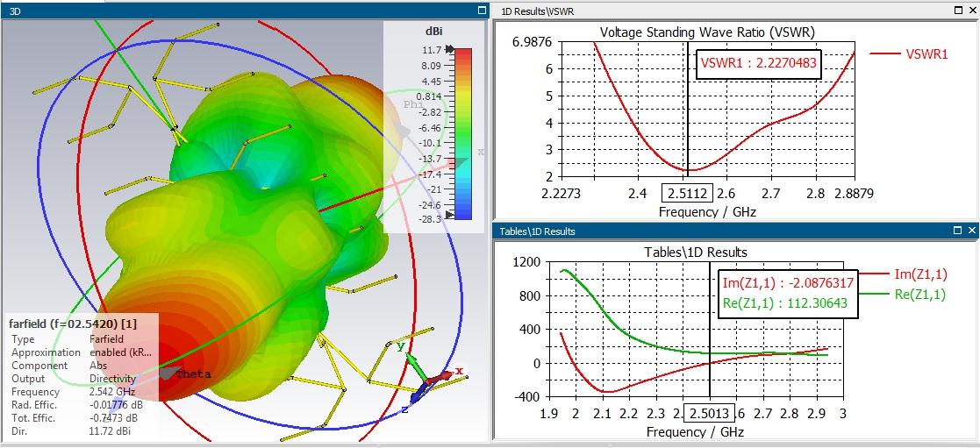Click the 6.9876 top value on the VSWR axis
This screenshot has width=980, height=448.
point(532,42)
